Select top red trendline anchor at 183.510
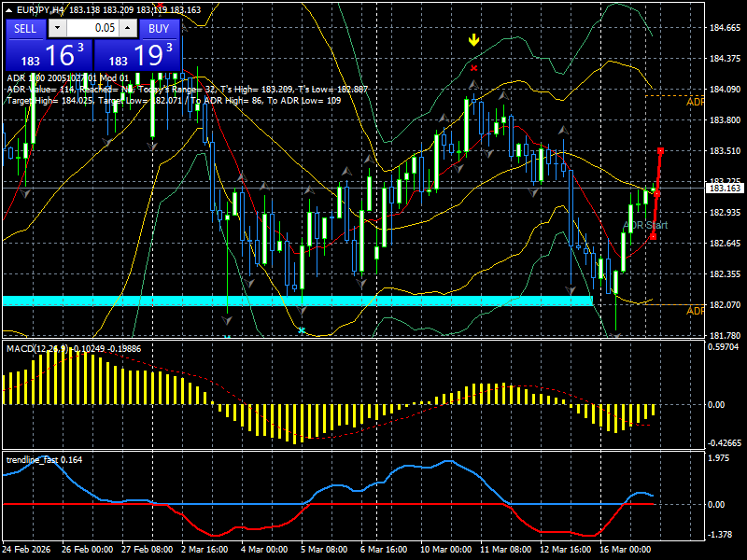This screenshot has width=747, height=560. click(x=660, y=151)
